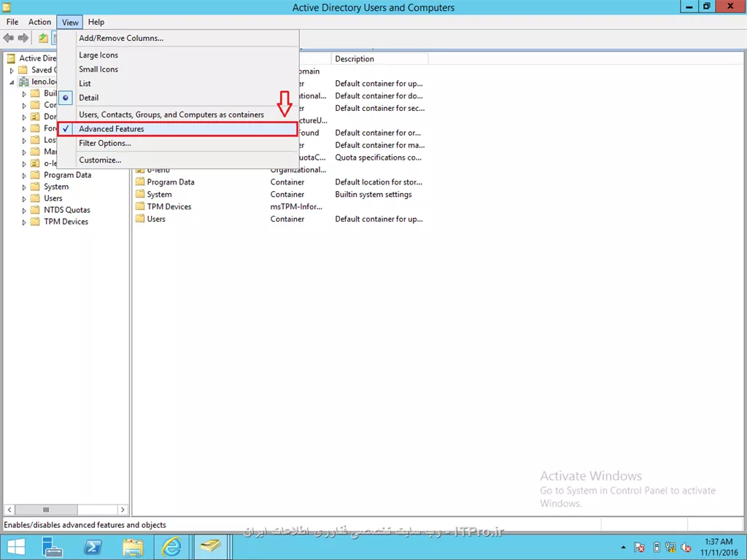The width and height of the screenshot is (747, 560).
Task: Open Server Manager from the taskbar
Action: 52,547
